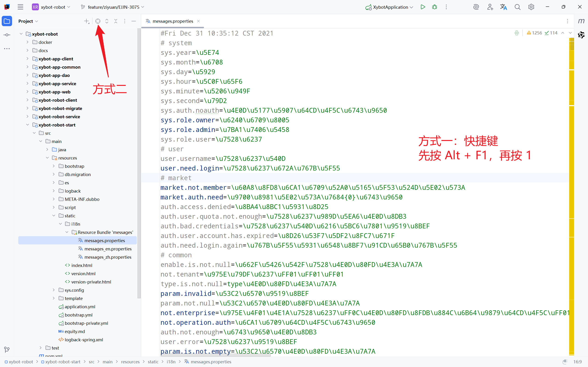Start debugging with the bug icon
This screenshot has width=588, height=367.
pos(435,7)
